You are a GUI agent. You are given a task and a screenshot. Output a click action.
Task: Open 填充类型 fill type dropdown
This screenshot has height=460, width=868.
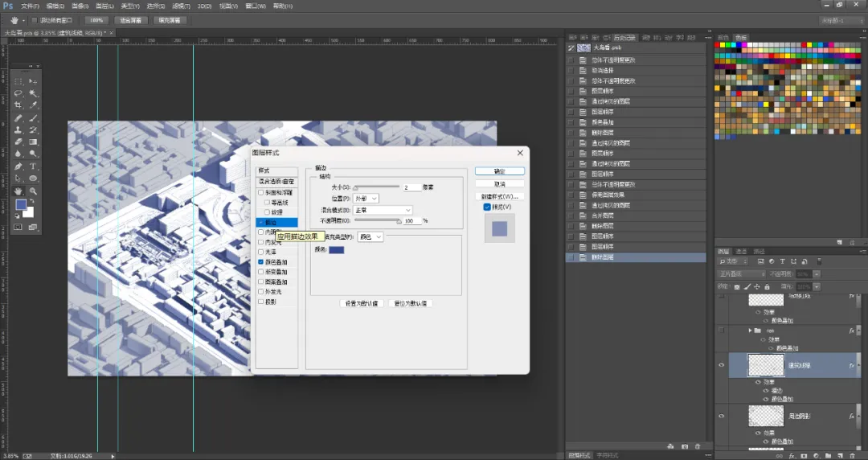tap(371, 236)
